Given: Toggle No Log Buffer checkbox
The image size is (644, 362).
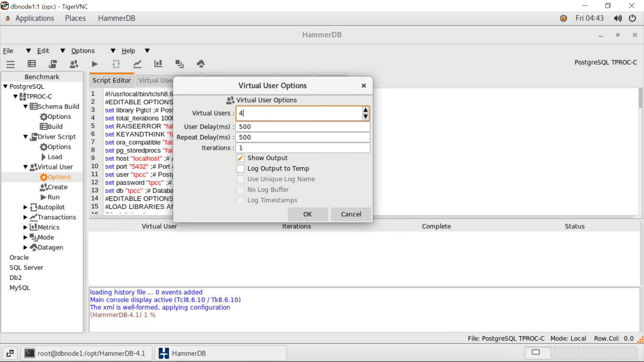Looking at the screenshot, I should pyautogui.click(x=240, y=190).
